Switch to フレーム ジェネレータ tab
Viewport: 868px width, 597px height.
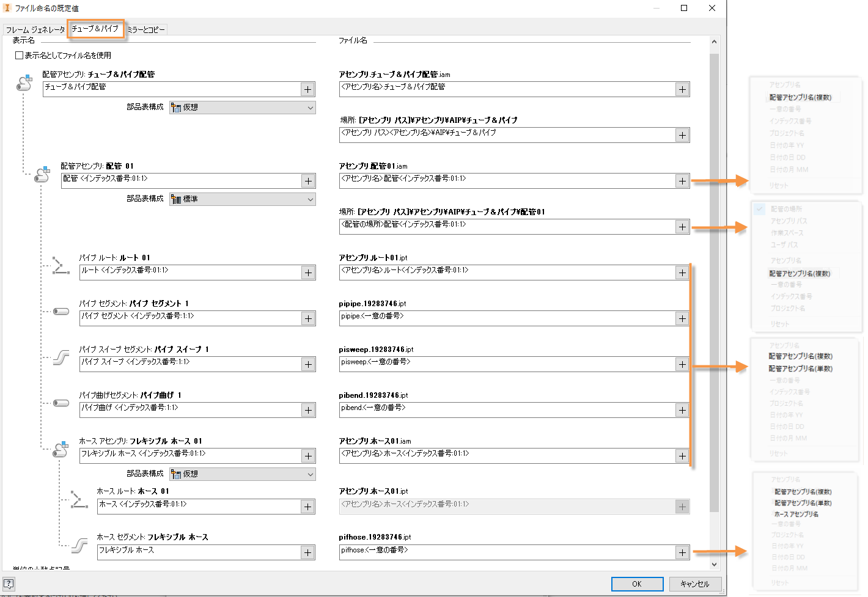(35, 29)
